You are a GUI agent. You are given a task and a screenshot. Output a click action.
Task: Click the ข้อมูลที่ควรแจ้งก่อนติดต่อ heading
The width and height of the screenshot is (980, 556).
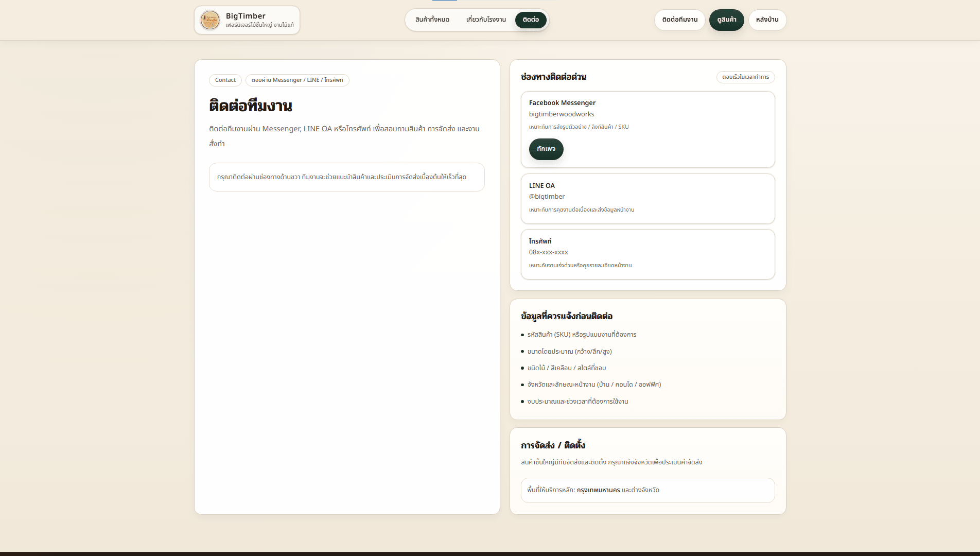pos(567,316)
